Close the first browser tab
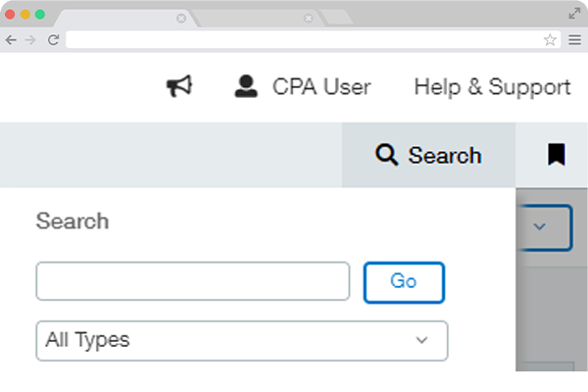The height and width of the screenshot is (392, 588). coord(181,18)
